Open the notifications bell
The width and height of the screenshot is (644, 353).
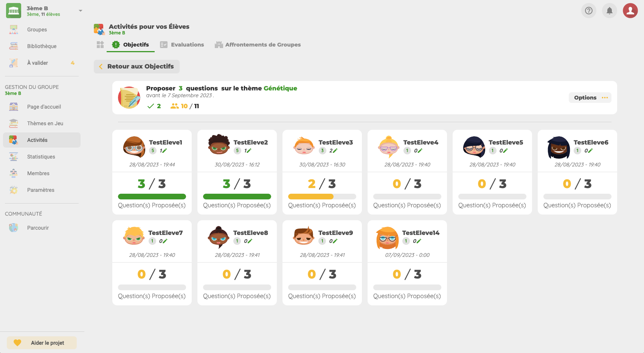tap(609, 11)
